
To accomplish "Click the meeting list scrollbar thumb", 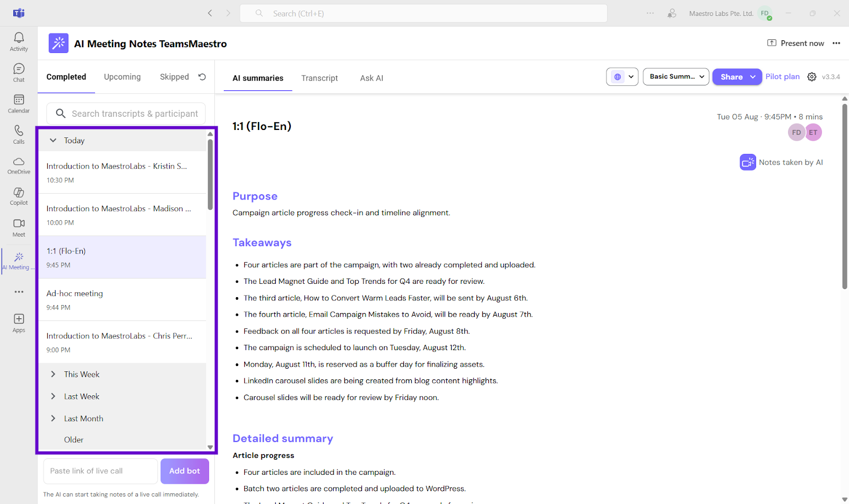I will tap(210, 174).
